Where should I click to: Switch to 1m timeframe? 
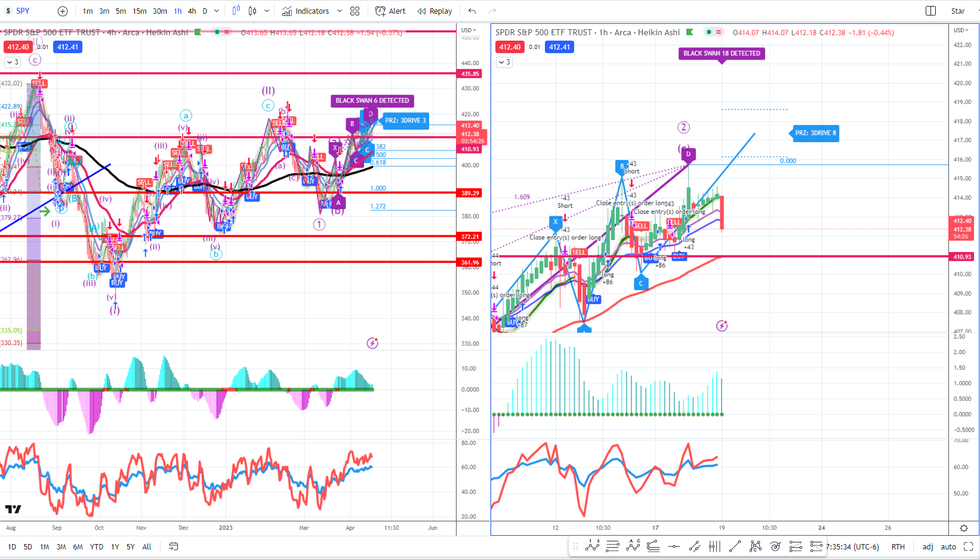pos(88,11)
